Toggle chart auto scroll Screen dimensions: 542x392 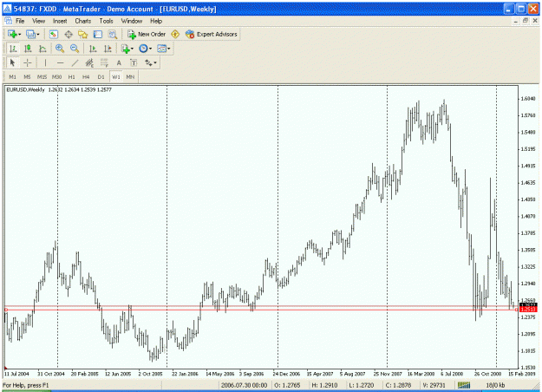click(x=93, y=49)
